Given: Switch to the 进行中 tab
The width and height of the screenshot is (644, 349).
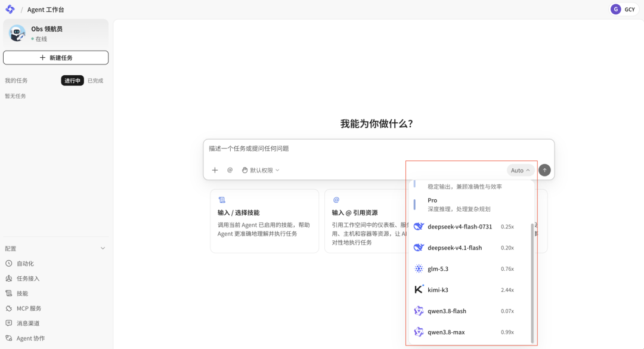Looking at the screenshot, I should point(72,81).
